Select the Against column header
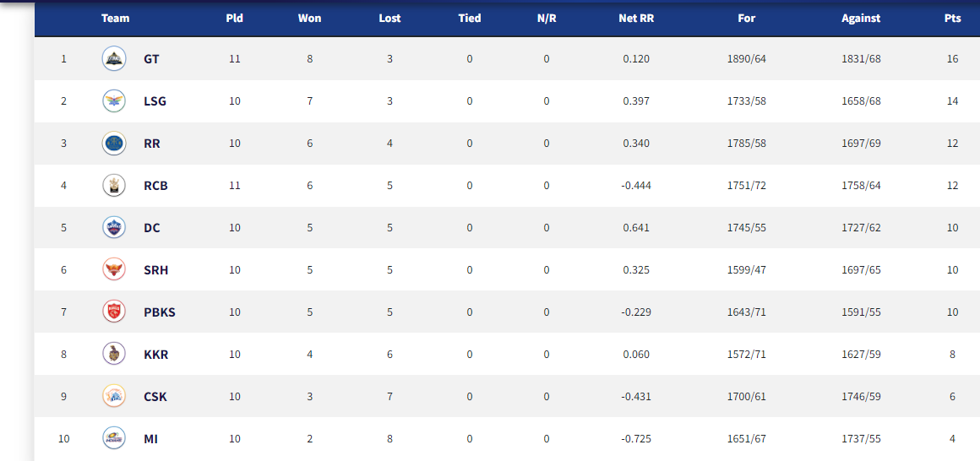This screenshot has width=980, height=461. [x=861, y=18]
